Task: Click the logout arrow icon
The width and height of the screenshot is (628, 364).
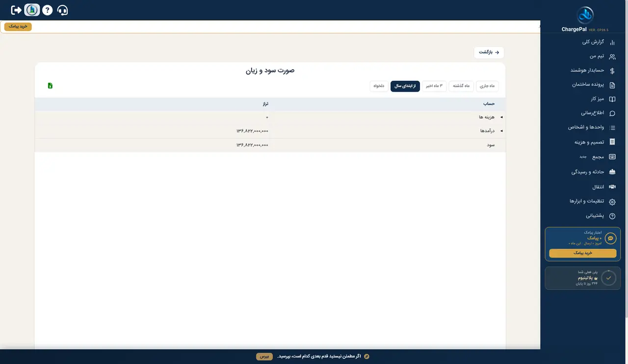Action: click(16, 10)
